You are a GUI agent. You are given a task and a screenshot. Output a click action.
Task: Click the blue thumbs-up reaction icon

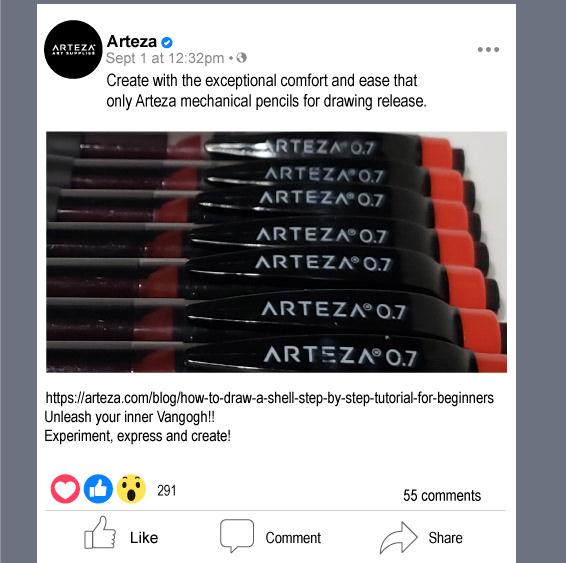98,489
